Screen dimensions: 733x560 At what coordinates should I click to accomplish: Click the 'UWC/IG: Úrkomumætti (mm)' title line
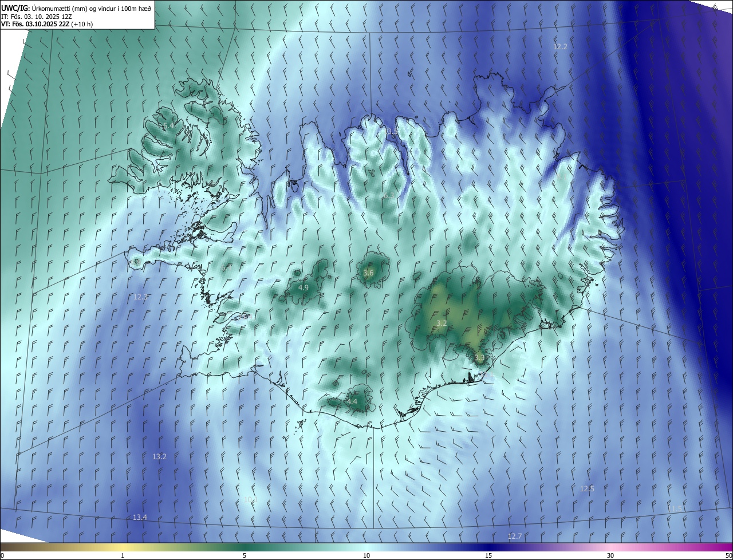[x=77, y=9]
